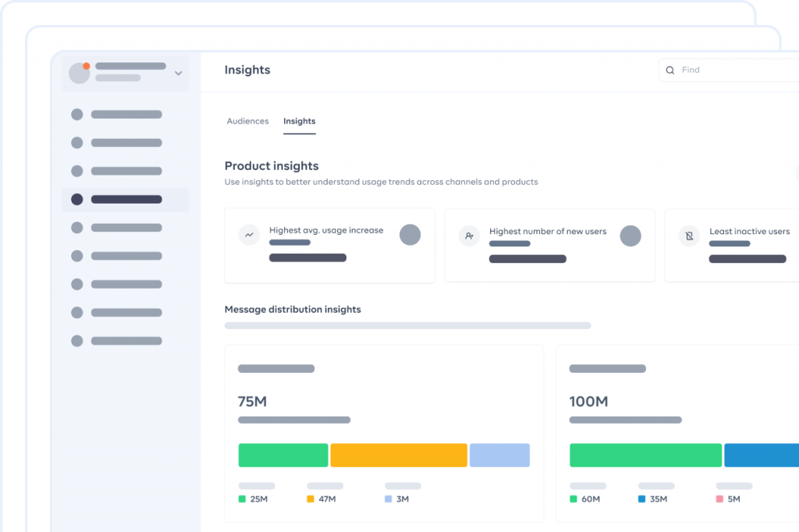799x532 pixels.
Task: Click the trend-line icon on the usage increase card
Action: [249, 235]
